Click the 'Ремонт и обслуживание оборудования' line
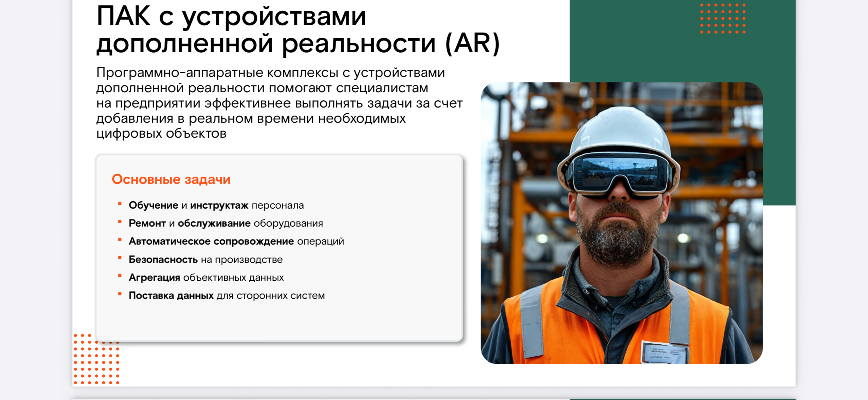This screenshot has height=400, width=868. [x=225, y=223]
